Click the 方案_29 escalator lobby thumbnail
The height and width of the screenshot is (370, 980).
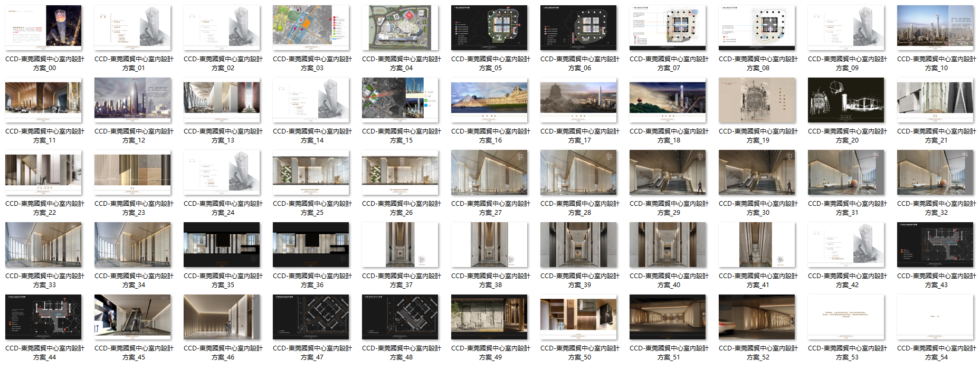click(668, 171)
